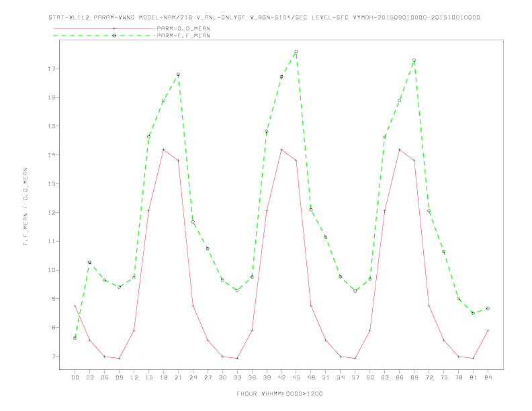
Task: Click the chart title line starting with STAT=VLIL2
Action: 264,17
